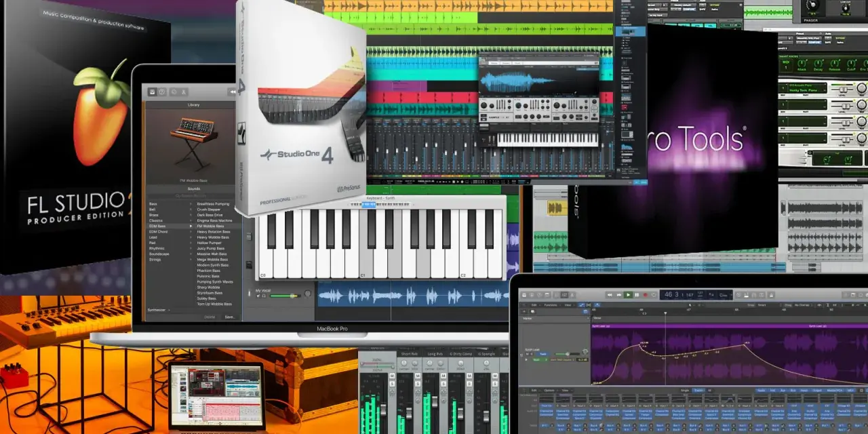Viewport: 868px width, 434px height.
Task: Click the Rewind button in Logic transport
Action: pyautogui.click(x=610, y=295)
